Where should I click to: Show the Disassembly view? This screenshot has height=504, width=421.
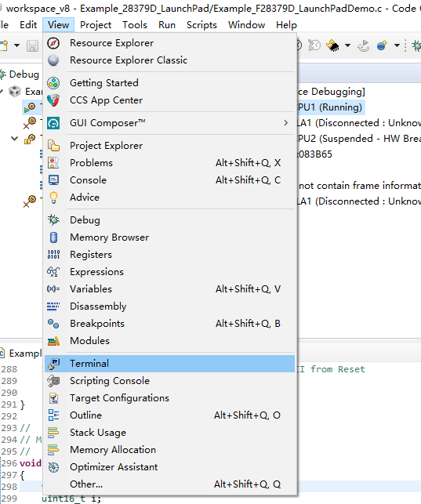pyautogui.click(x=169, y=306)
